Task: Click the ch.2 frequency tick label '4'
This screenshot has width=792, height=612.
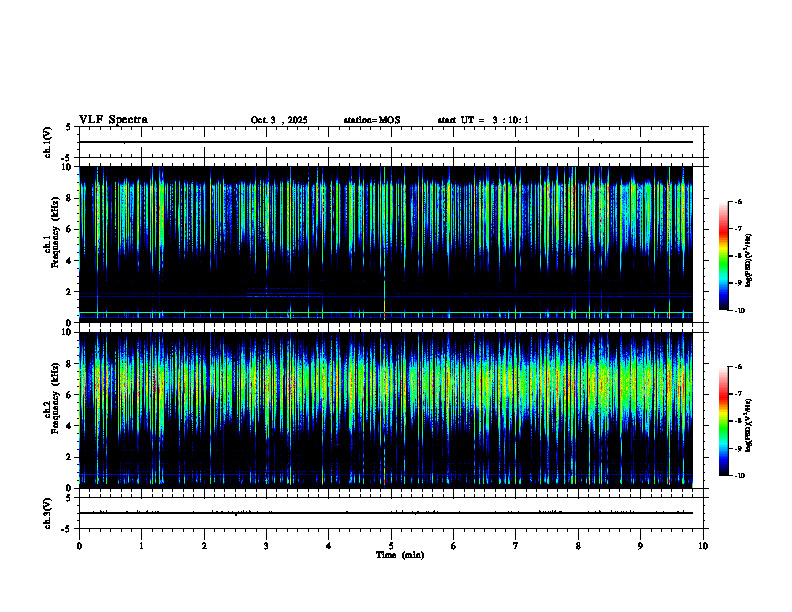Action: click(x=70, y=426)
